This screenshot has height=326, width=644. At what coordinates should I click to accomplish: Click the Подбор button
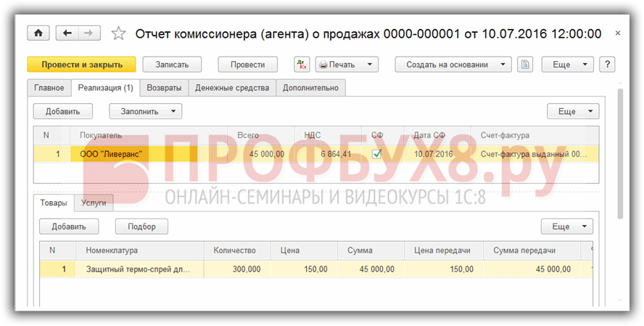pos(141,227)
